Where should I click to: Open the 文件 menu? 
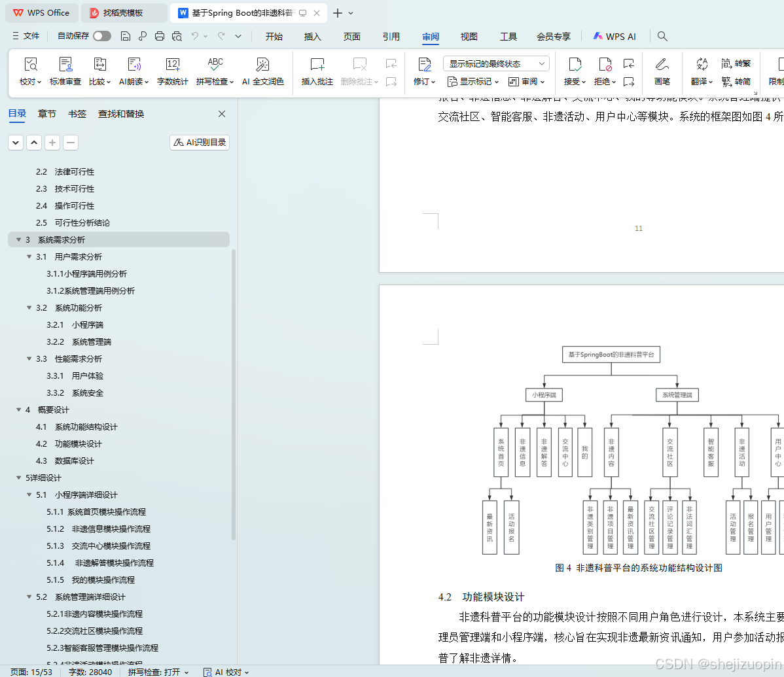[26, 36]
